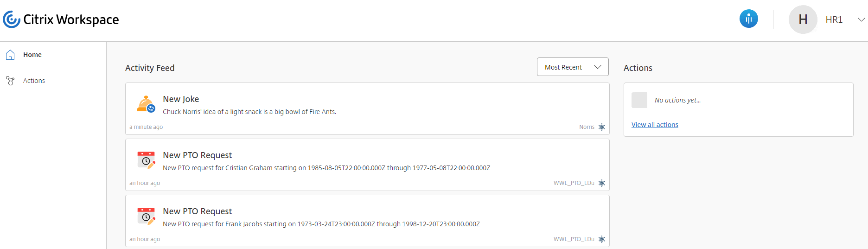Open the Most Recent sort dropdown
868x249 pixels.
(573, 67)
